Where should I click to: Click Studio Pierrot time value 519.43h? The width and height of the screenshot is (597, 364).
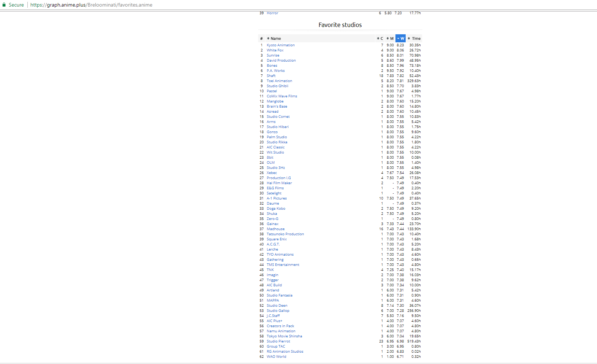click(x=414, y=341)
